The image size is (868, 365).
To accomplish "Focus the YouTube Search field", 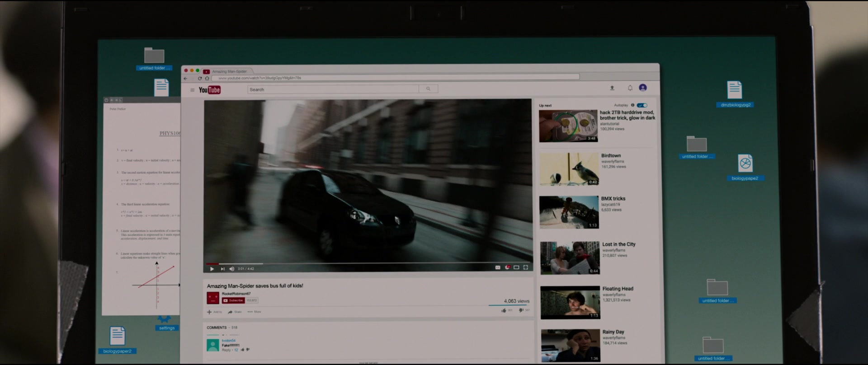I will (x=333, y=89).
